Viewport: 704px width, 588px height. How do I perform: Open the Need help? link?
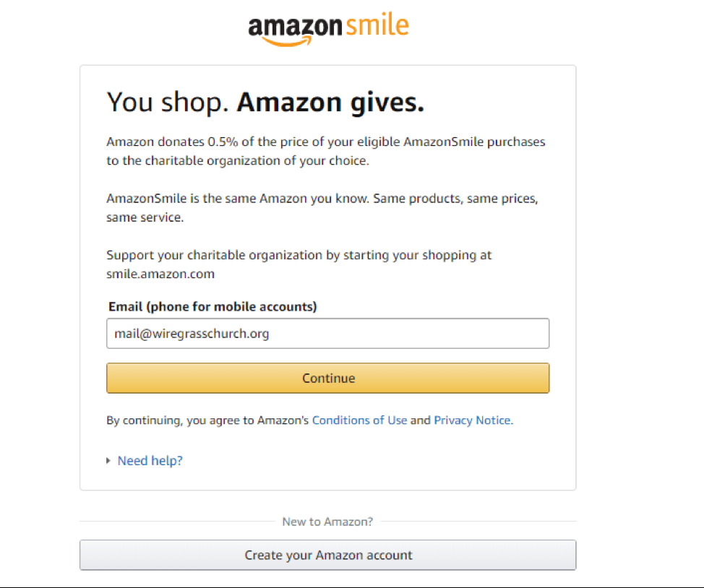pyautogui.click(x=150, y=461)
